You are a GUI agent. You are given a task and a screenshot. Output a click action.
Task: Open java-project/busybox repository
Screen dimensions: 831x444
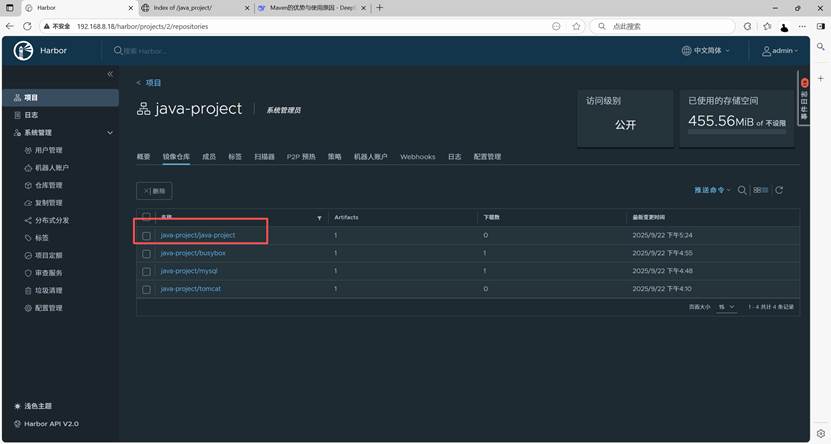tap(193, 253)
